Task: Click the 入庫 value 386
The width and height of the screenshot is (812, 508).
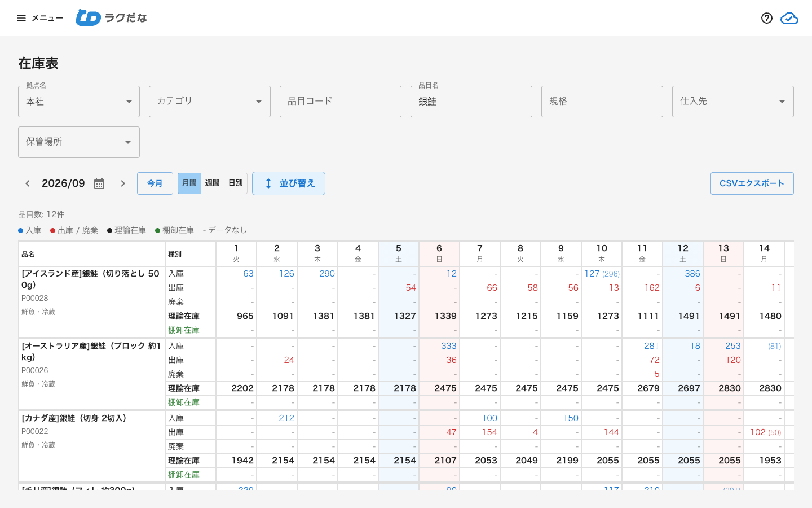Action: [692, 274]
